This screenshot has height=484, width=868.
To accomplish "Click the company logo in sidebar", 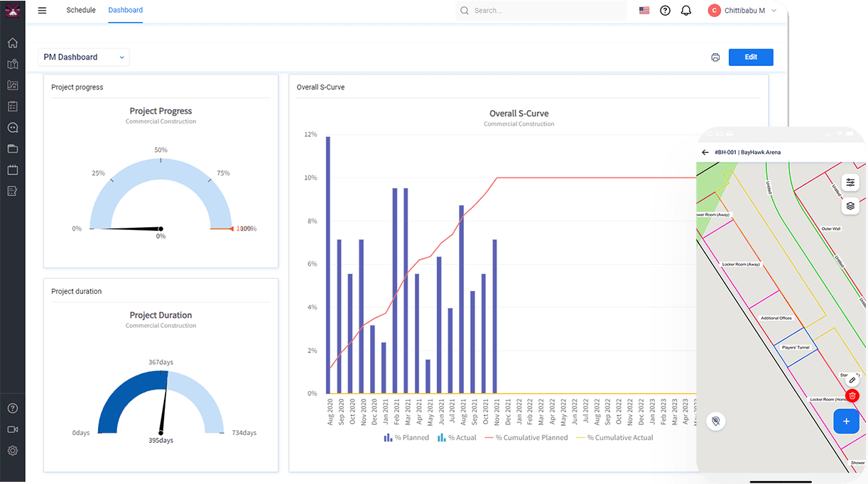I will click(12, 11).
